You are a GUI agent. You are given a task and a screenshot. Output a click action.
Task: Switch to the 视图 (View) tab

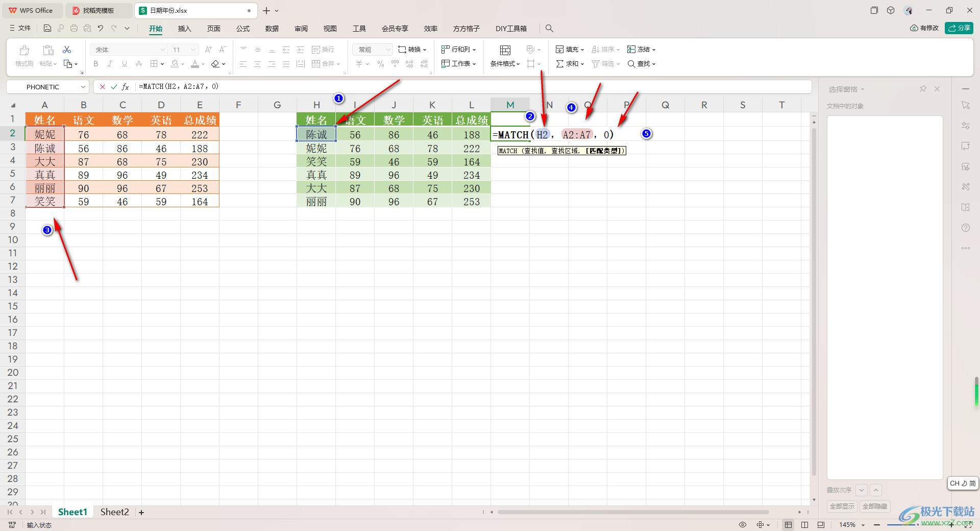(330, 29)
